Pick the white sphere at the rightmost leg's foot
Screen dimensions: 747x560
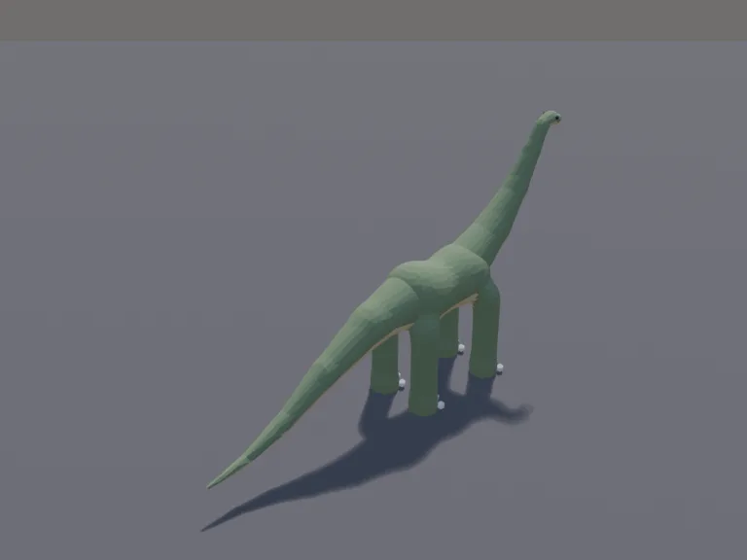pos(500,367)
